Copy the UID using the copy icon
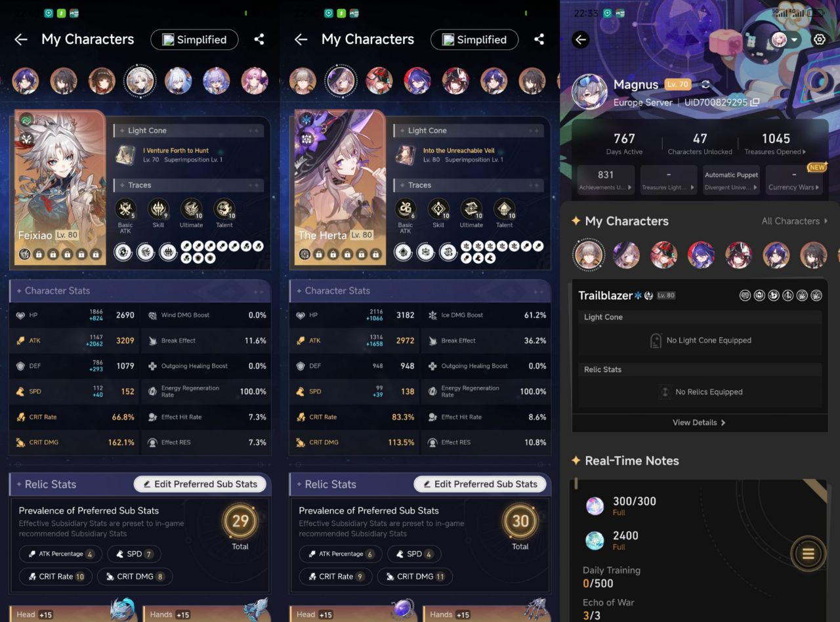This screenshot has width=840, height=622. pos(755,103)
